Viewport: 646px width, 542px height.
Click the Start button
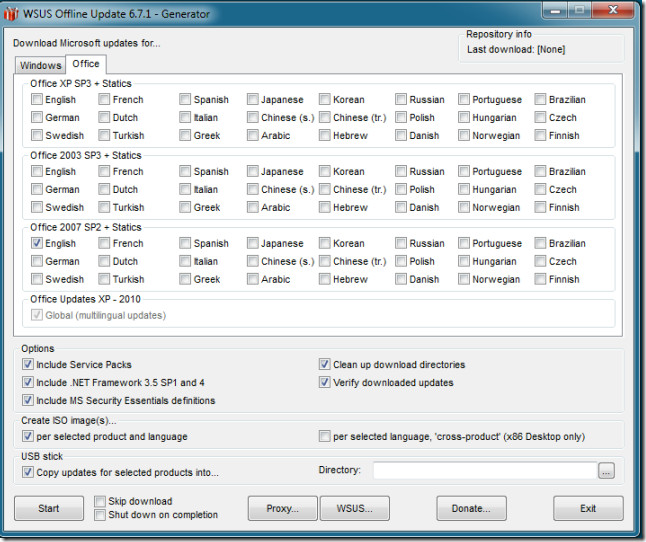tap(49, 508)
